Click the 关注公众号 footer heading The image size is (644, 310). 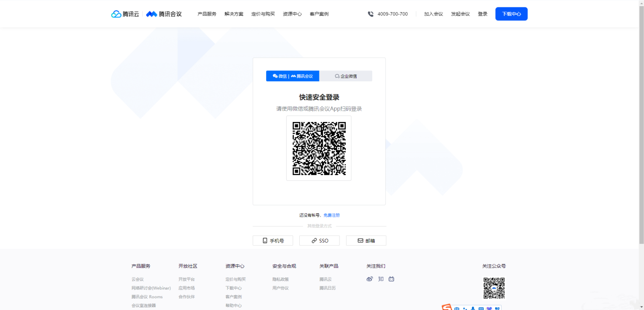[x=494, y=266]
